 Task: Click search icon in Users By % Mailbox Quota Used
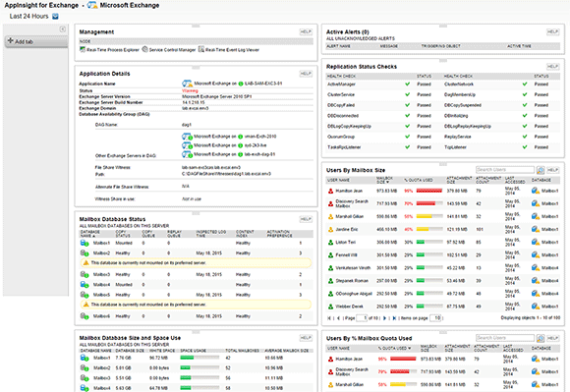(541, 338)
